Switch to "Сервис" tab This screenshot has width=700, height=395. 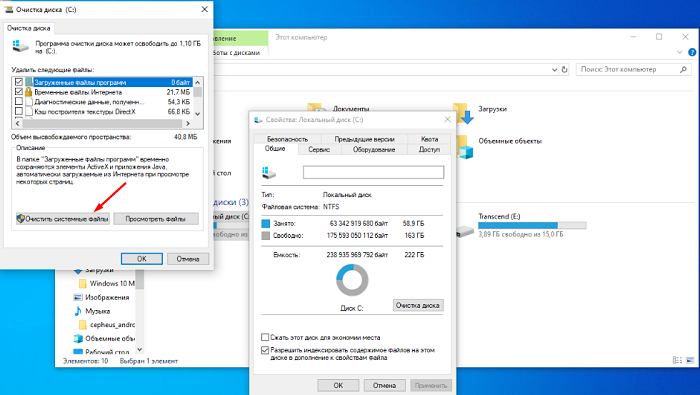(319, 150)
